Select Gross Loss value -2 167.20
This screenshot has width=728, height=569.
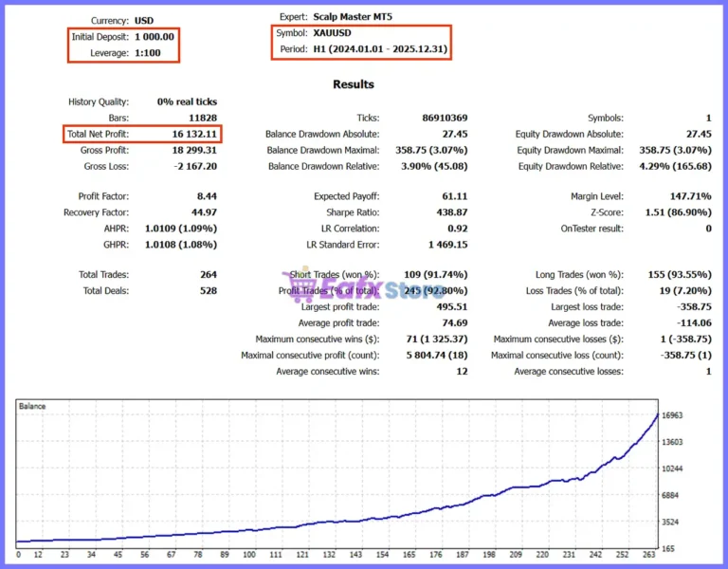point(195,166)
